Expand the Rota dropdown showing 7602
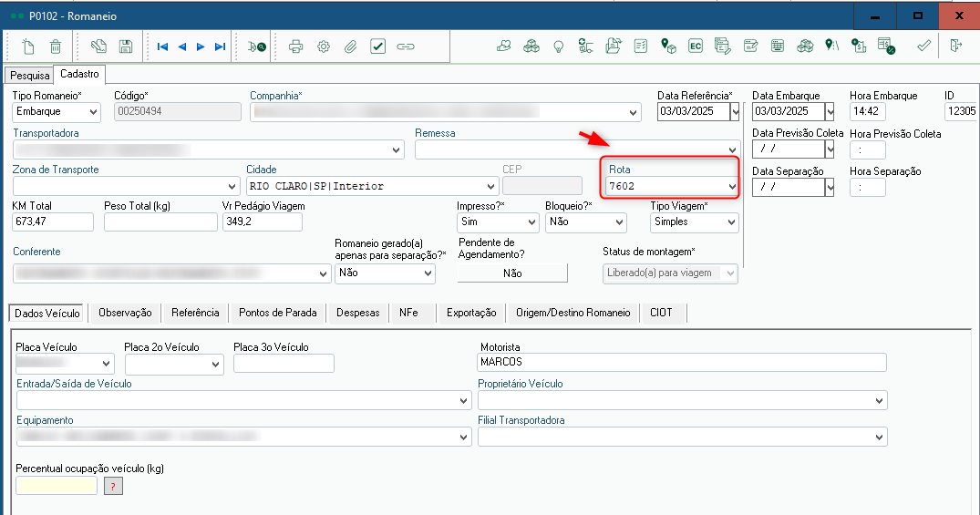 pos(732,186)
